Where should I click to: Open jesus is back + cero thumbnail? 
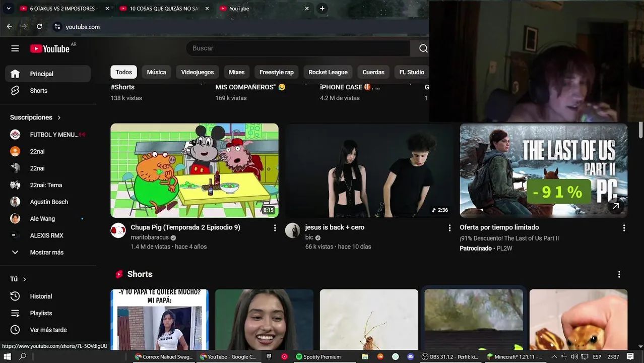(369, 170)
